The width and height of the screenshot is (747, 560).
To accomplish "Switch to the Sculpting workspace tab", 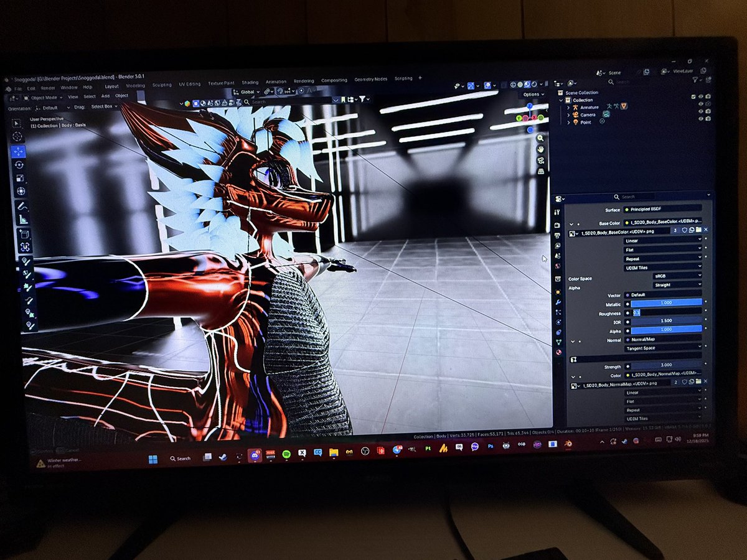I will pos(162,85).
